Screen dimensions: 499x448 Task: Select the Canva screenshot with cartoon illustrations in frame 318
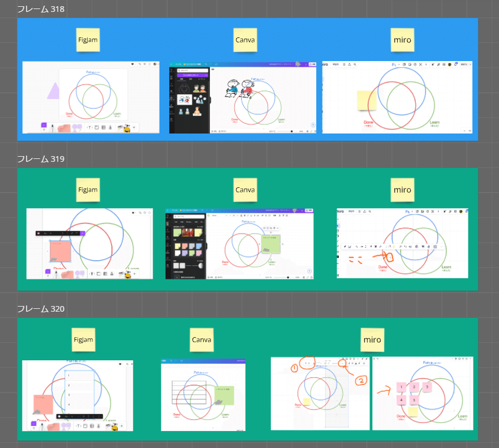coord(243,98)
